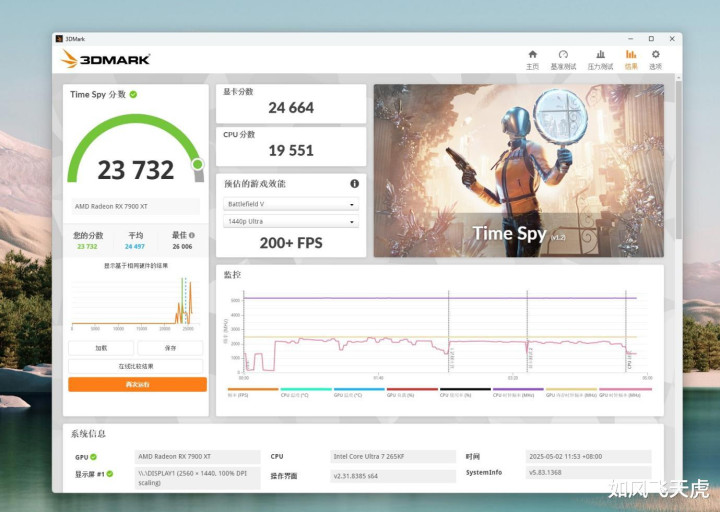The height and width of the screenshot is (512, 720).
Task: Click the Save (保存) button
Action: coord(170,348)
